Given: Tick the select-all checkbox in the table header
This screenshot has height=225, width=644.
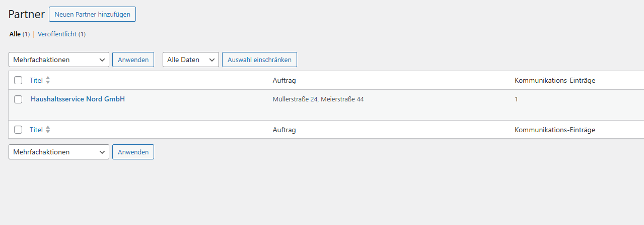Looking at the screenshot, I should pos(18,80).
